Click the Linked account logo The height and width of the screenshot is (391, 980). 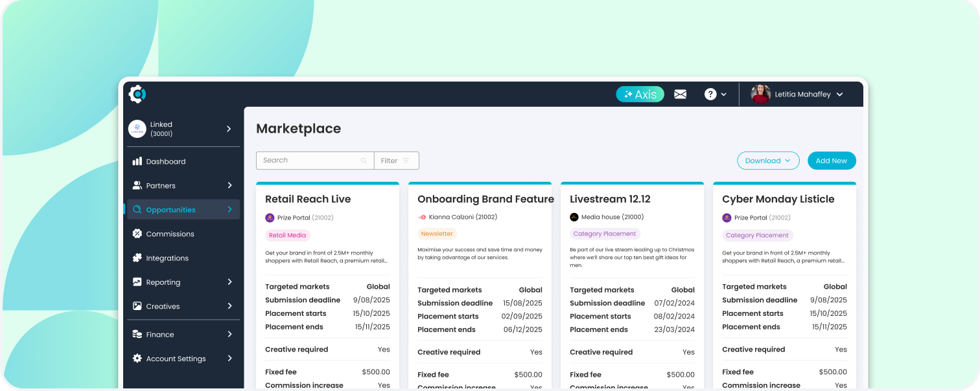137,129
